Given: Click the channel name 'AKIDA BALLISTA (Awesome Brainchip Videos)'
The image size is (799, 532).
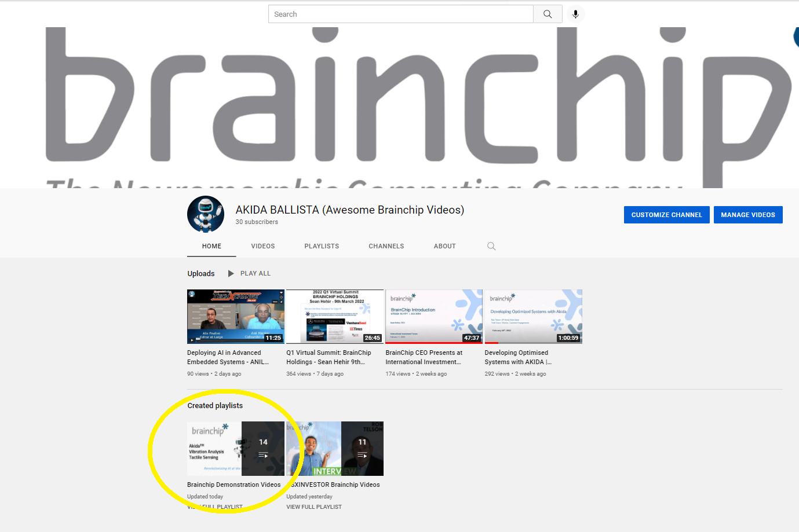Looking at the screenshot, I should (350, 210).
